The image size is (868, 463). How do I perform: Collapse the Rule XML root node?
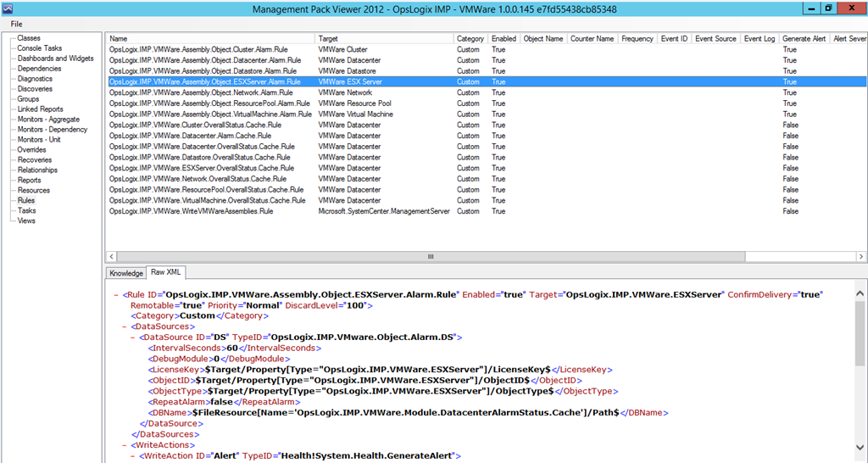point(116,294)
